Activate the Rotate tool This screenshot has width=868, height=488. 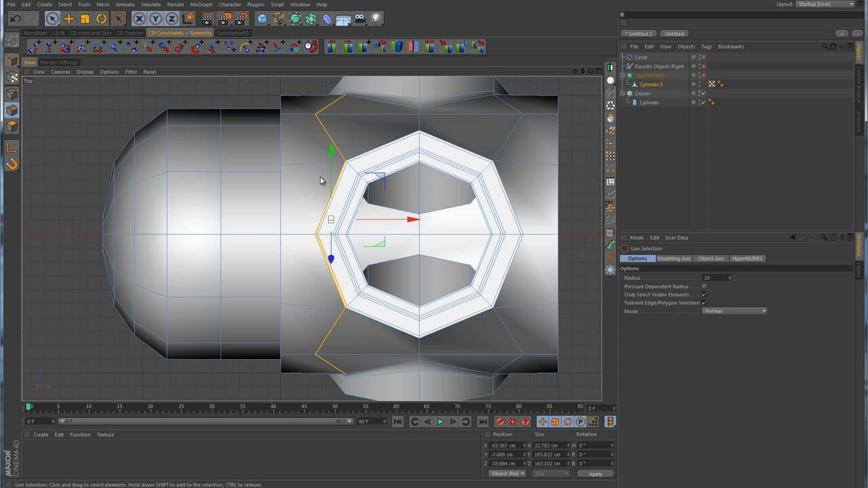pyautogui.click(x=101, y=19)
